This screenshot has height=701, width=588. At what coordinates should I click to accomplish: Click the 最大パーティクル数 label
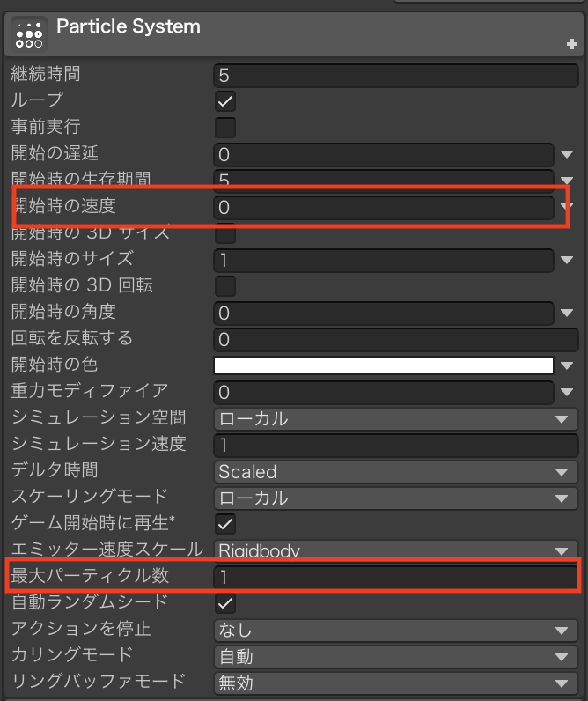[90, 575]
